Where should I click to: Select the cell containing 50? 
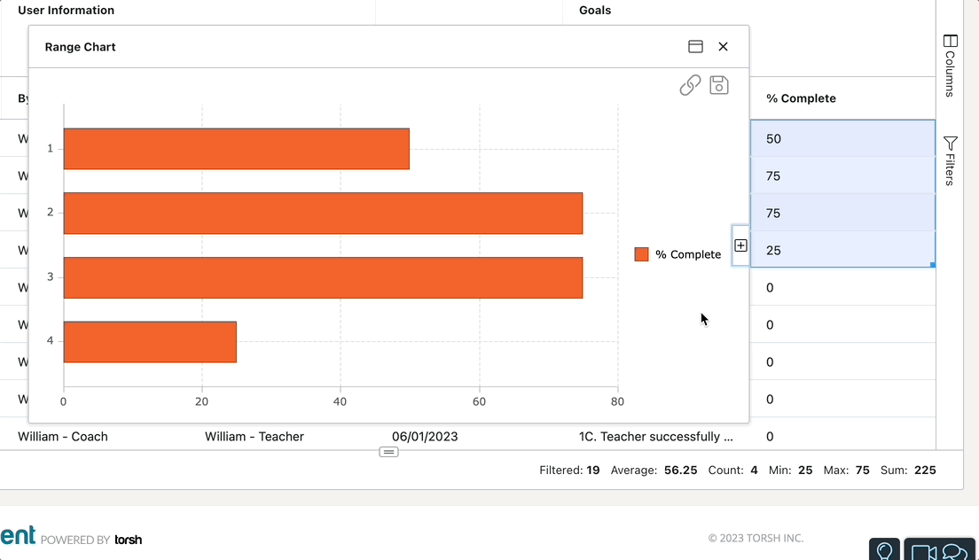[x=842, y=139]
